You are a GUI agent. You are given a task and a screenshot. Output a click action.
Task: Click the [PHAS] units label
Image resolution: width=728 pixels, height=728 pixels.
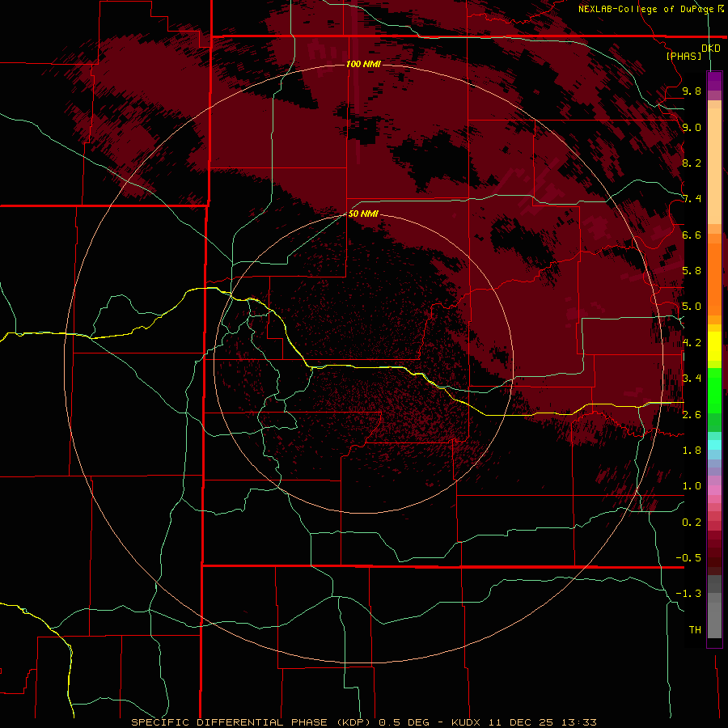pos(684,56)
